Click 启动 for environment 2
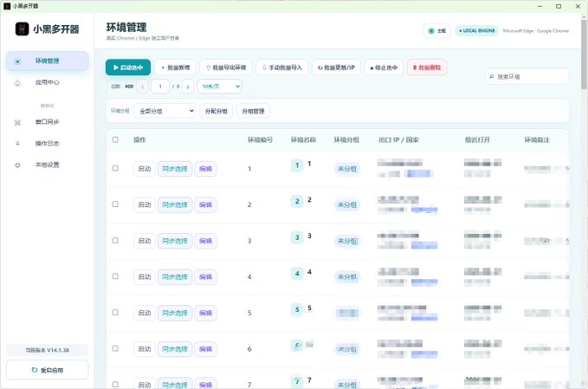This screenshot has width=588, height=389. click(x=145, y=204)
